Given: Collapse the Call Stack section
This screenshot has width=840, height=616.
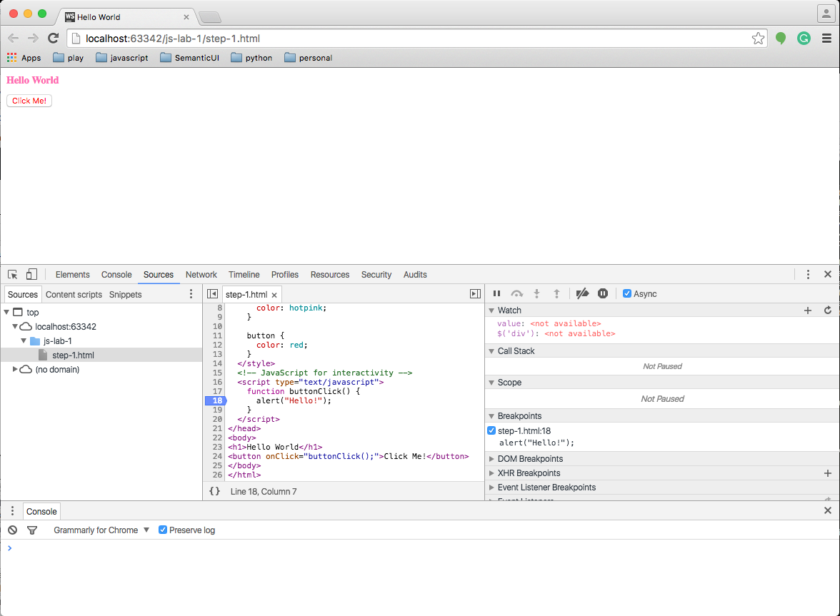Looking at the screenshot, I should 491,350.
